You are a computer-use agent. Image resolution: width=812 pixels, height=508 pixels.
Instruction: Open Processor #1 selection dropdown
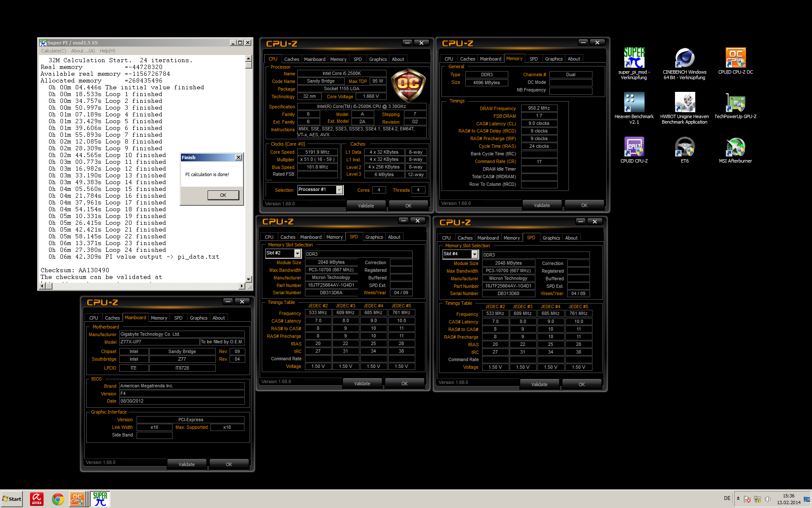[x=339, y=190]
